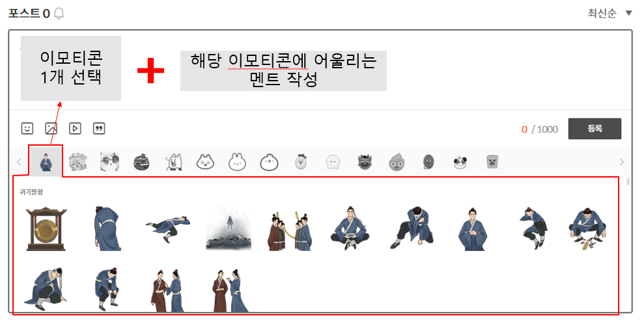This screenshot has width=644, height=331.
Task: Submit the post with 등록 button
Action: point(595,129)
